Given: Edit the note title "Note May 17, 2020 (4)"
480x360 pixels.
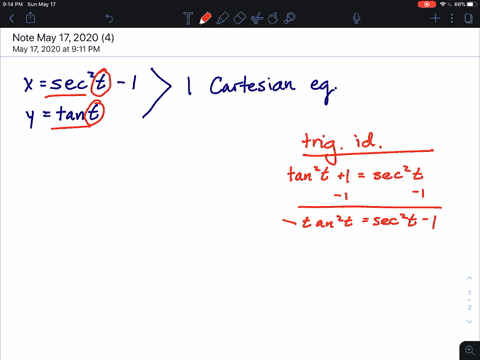Looking at the screenshot, I should [x=63, y=38].
